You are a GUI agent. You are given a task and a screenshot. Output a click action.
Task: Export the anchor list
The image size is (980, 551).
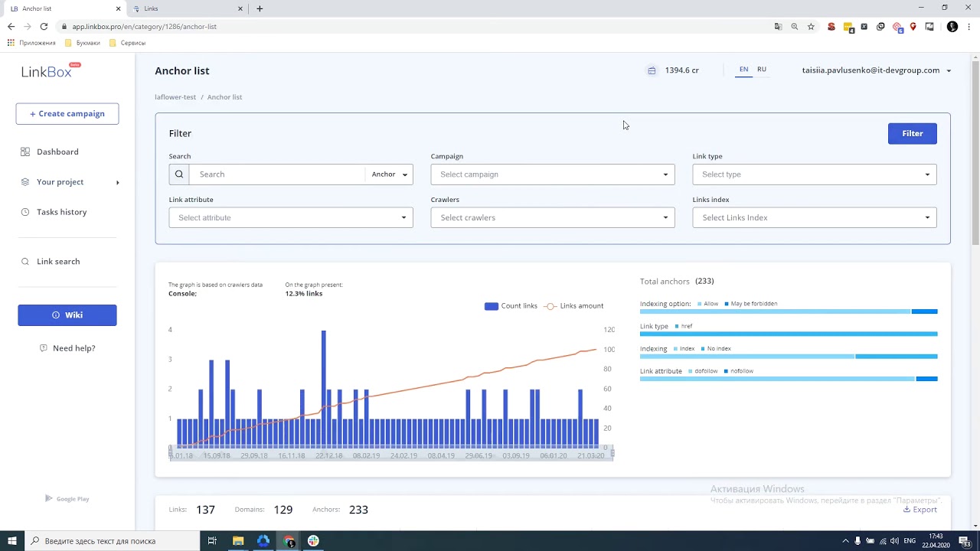(920, 510)
